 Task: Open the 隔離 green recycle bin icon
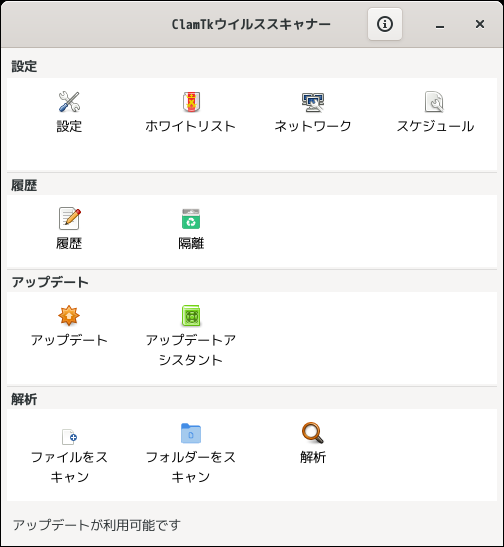coord(191,219)
